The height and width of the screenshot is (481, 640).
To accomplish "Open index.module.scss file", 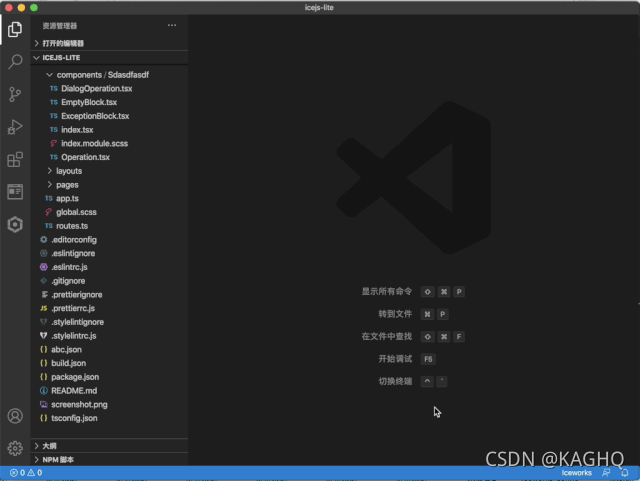I will [109, 144].
